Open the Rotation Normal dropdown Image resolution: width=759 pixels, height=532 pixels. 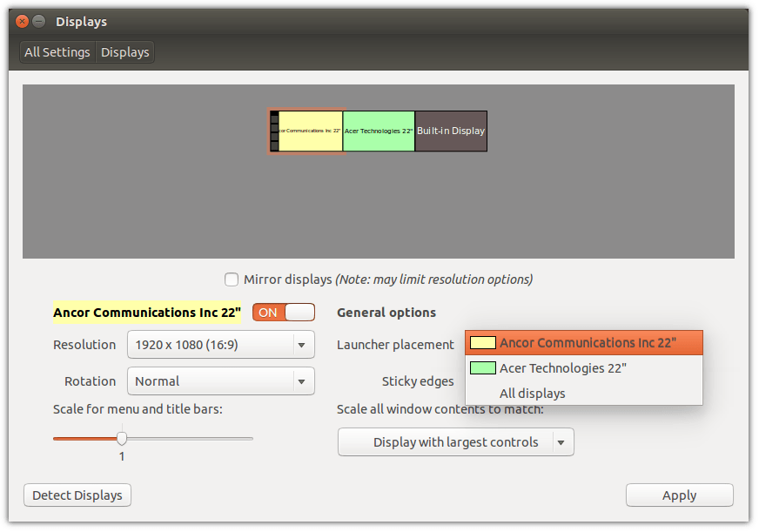221,381
